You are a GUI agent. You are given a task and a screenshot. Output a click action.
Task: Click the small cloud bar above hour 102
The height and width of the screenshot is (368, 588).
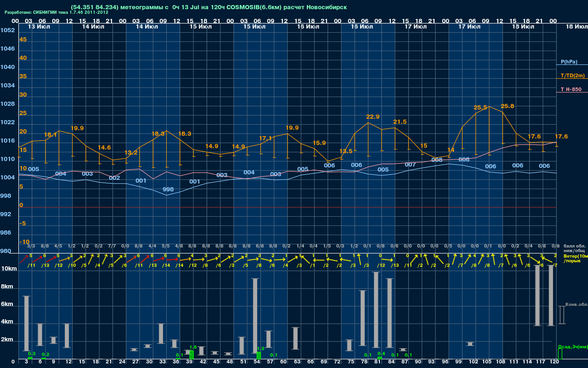470,344
